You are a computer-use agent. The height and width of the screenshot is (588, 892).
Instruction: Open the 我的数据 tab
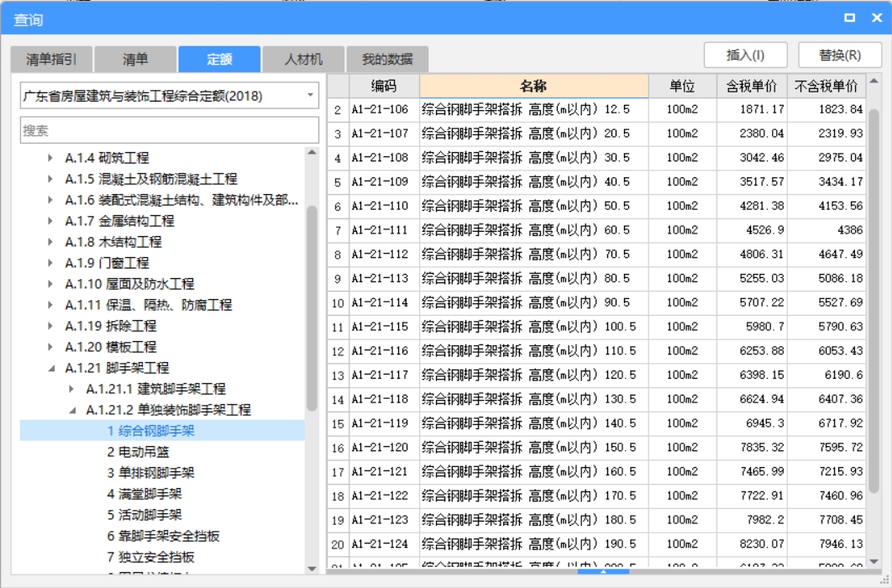pos(387,59)
